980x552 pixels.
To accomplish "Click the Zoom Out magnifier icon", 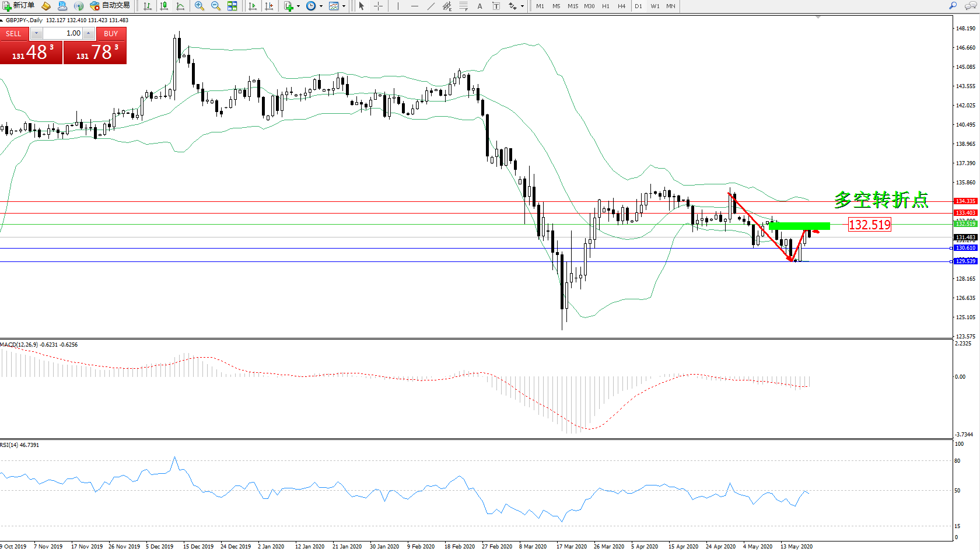I will click(216, 6).
